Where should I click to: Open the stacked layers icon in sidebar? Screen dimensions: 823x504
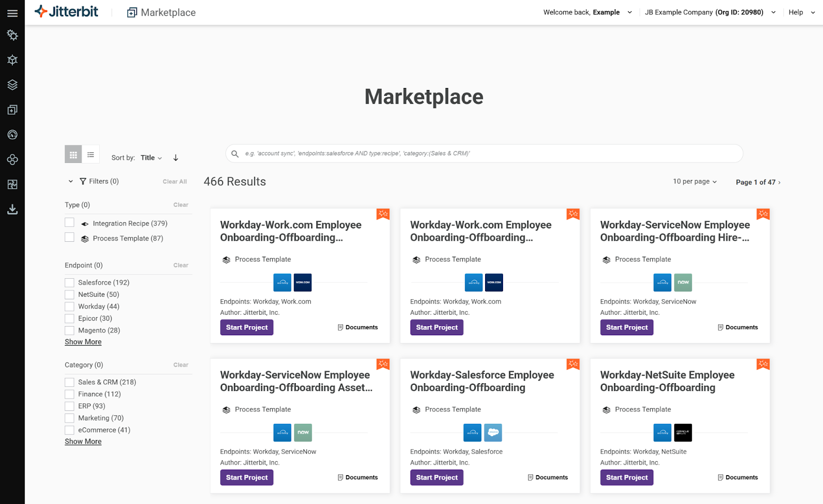pos(12,85)
